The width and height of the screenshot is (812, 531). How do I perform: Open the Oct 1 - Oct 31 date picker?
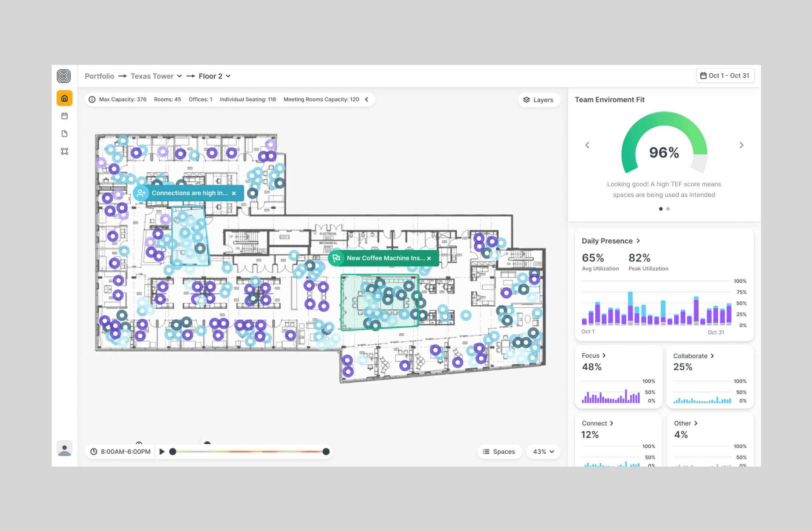point(725,76)
